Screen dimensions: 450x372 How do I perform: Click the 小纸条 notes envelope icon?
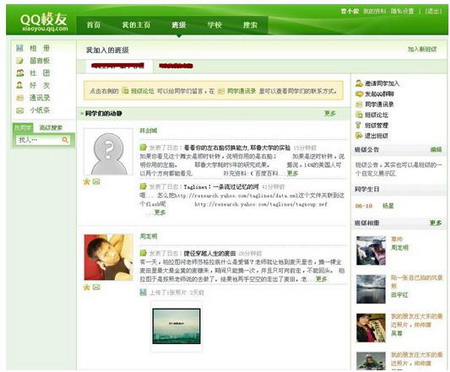point(20,110)
